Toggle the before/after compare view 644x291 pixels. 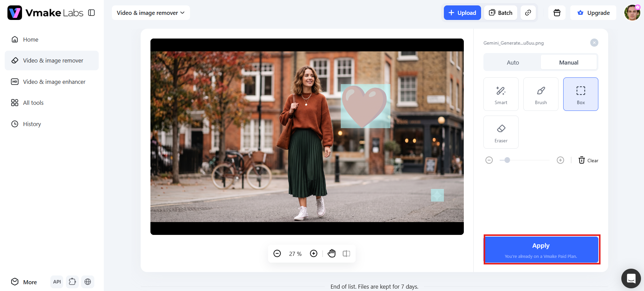pos(347,253)
